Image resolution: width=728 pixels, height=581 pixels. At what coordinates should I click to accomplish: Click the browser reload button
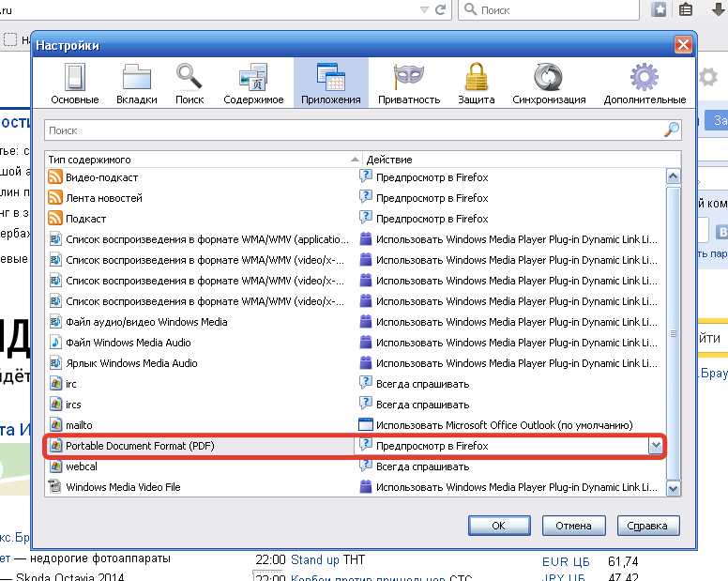(441, 9)
